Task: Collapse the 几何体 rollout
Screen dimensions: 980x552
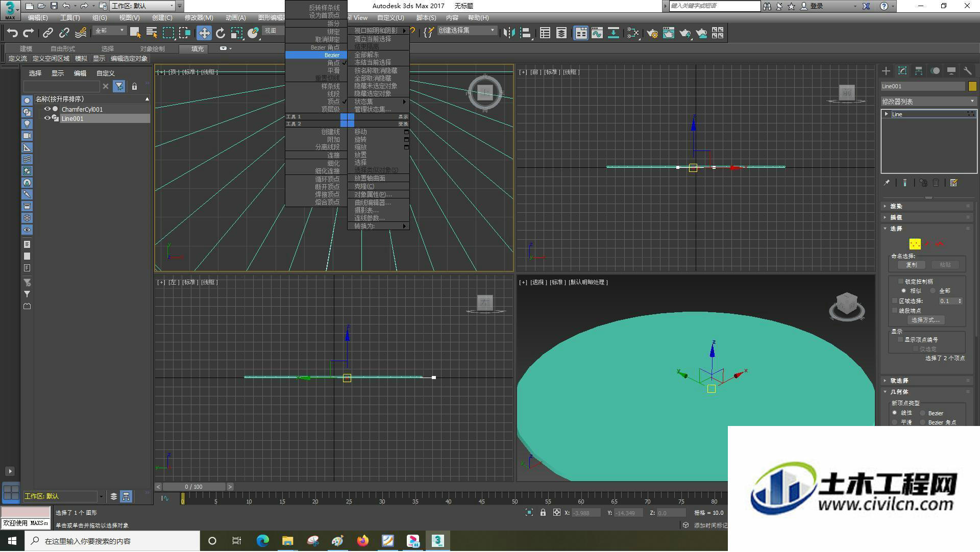Action: (928, 392)
